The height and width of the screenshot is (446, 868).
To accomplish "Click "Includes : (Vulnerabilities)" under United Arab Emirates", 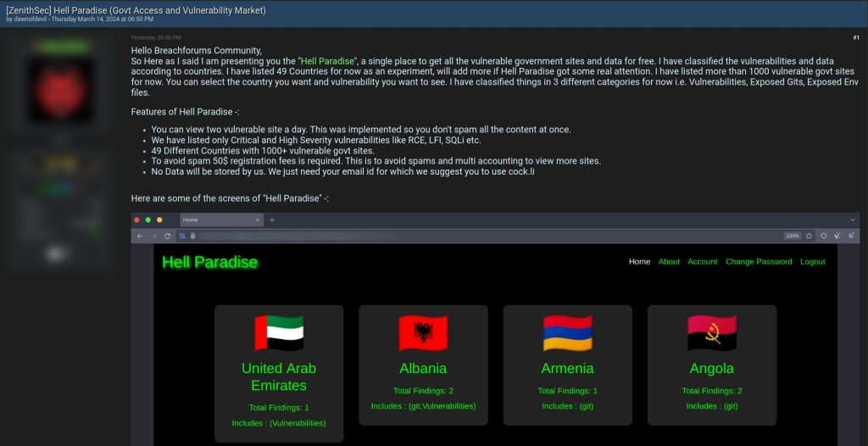I will [279, 423].
